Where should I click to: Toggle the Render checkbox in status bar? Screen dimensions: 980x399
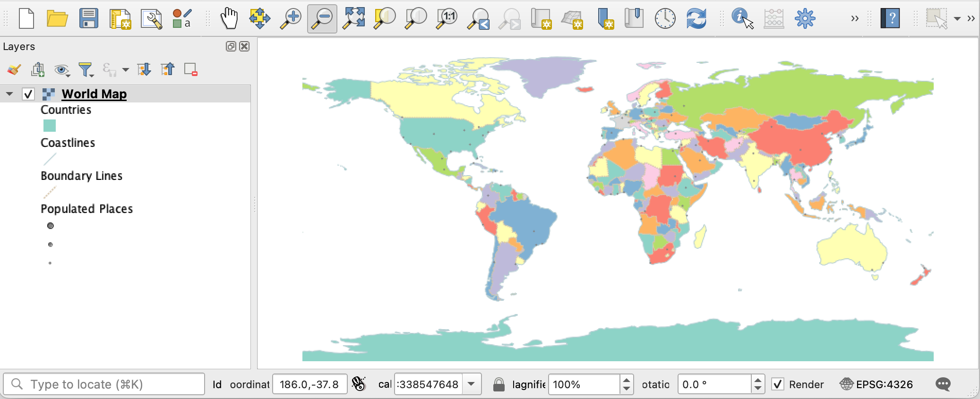coord(777,384)
